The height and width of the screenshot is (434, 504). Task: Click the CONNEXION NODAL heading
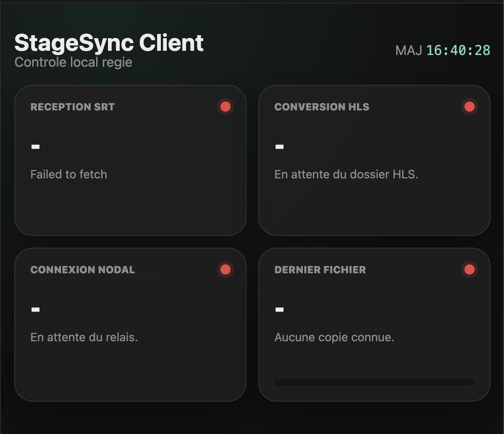[83, 269]
